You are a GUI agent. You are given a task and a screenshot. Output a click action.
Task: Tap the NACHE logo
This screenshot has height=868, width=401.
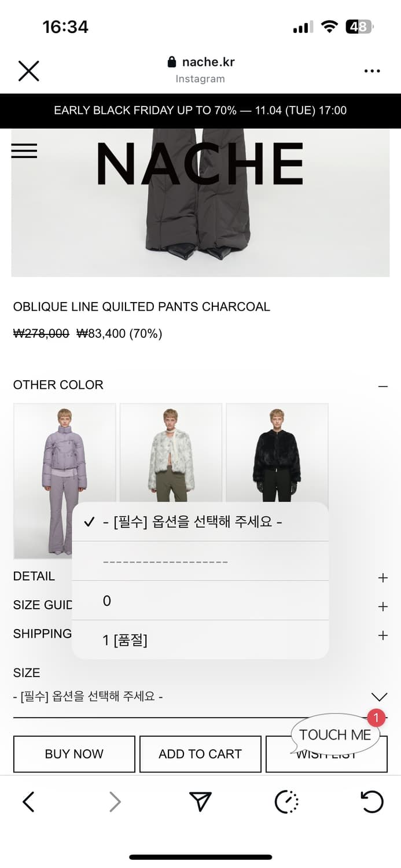coord(200,164)
